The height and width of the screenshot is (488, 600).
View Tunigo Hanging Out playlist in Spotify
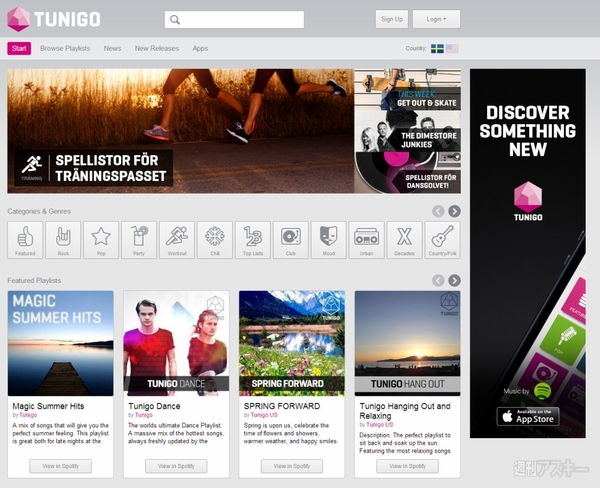(408, 466)
